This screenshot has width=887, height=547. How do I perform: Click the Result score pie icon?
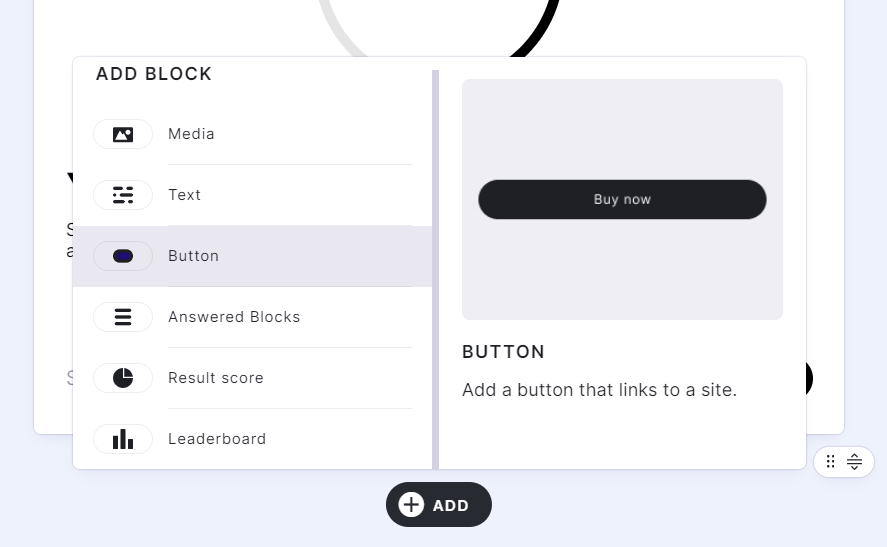click(123, 378)
